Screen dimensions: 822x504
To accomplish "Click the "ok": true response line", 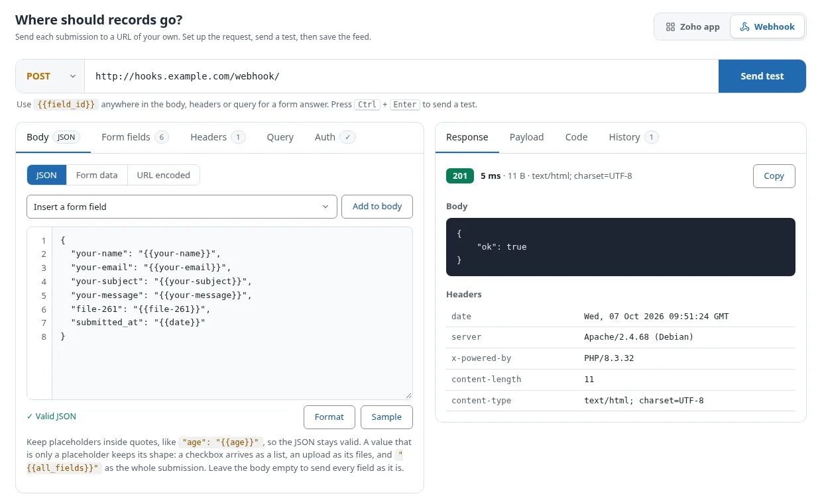I will (502, 246).
